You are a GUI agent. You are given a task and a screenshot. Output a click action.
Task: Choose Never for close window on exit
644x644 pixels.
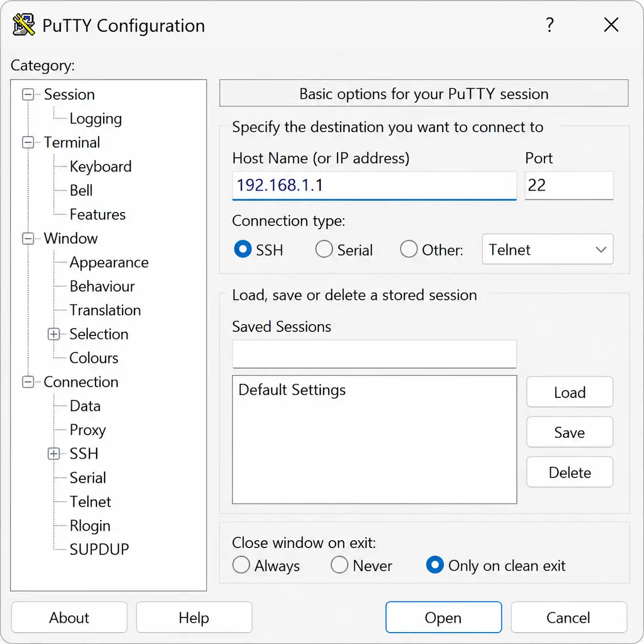pyautogui.click(x=339, y=565)
